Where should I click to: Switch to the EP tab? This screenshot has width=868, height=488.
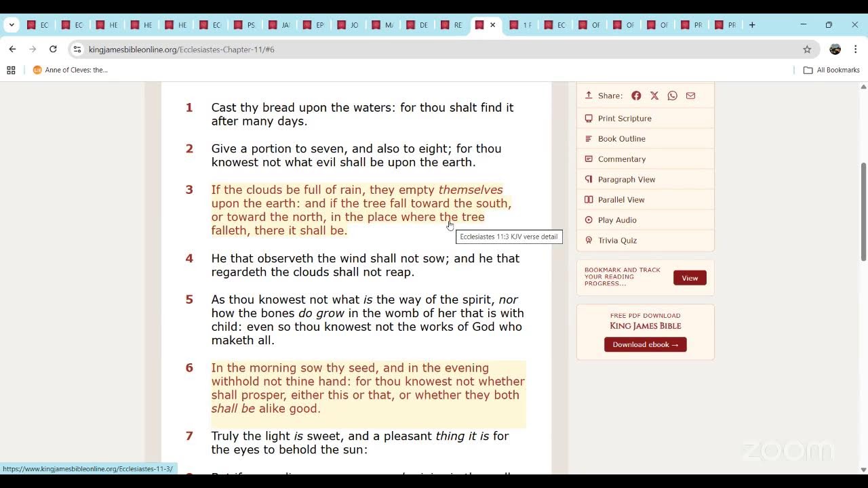[x=314, y=25]
